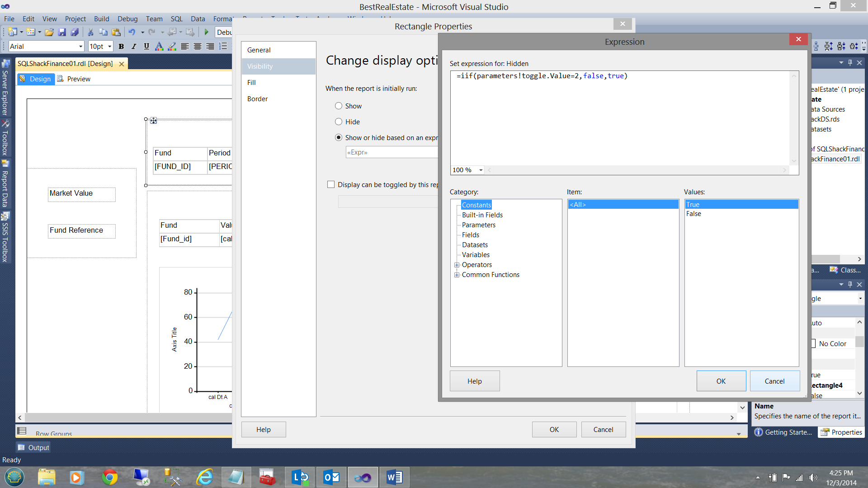Screen dimensions: 868x488
Task: Click the Open File folder icon
Action: [x=49, y=32]
